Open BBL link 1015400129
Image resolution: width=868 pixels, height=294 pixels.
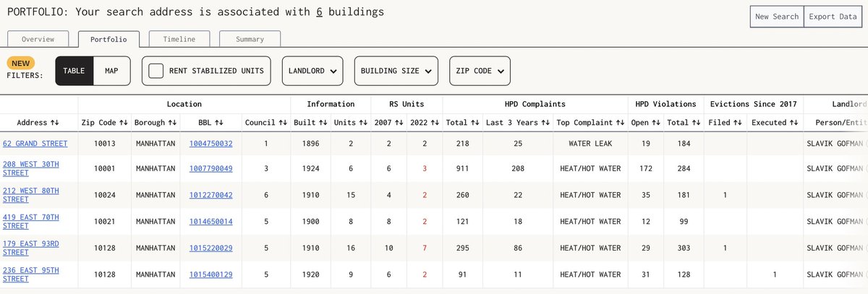211,275
